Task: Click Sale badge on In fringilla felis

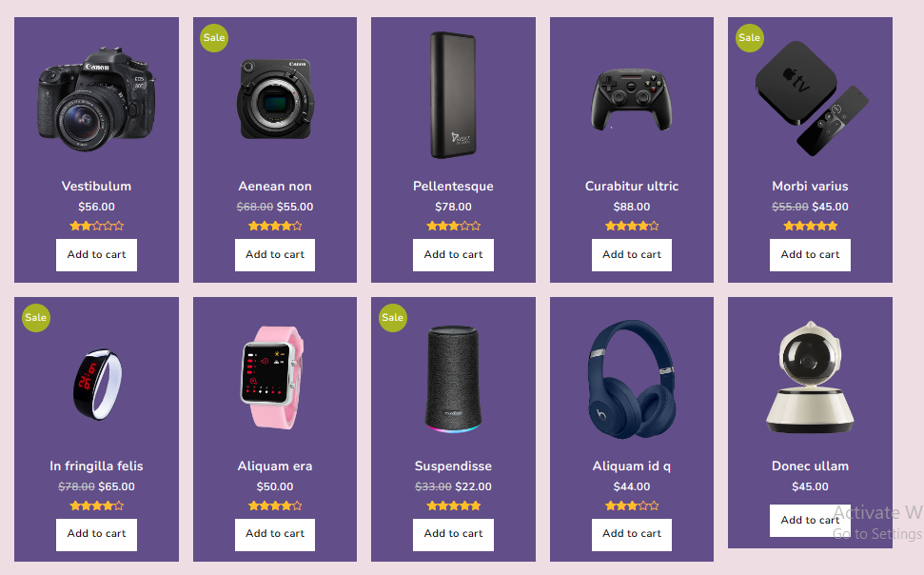Action: point(36,318)
